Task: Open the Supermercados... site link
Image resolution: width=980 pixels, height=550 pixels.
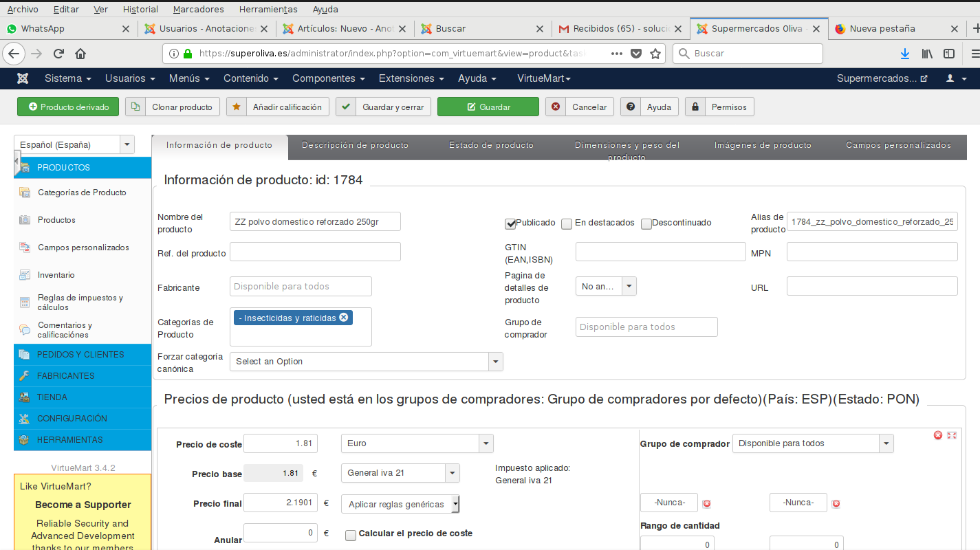Action: click(x=882, y=78)
